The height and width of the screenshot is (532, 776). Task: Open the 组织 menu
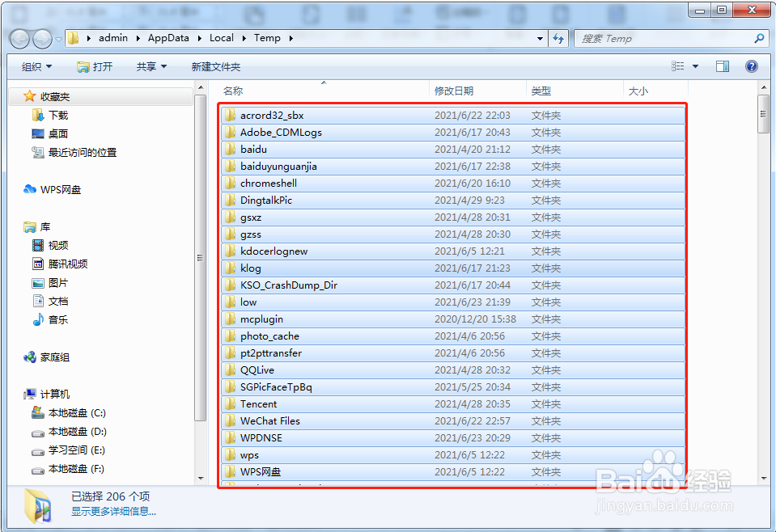click(36, 66)
